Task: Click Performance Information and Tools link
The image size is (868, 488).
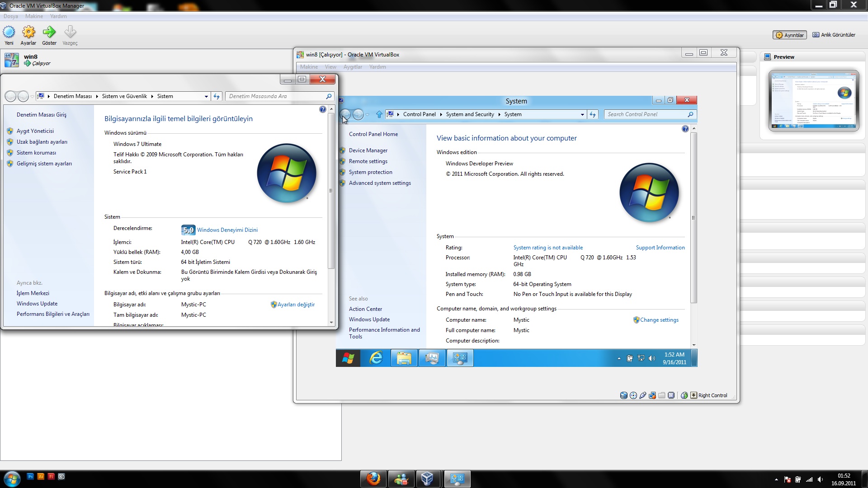Action: 384,333
